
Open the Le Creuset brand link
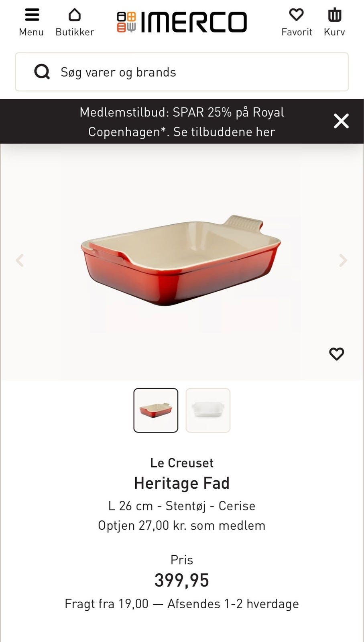click(182, 463)
